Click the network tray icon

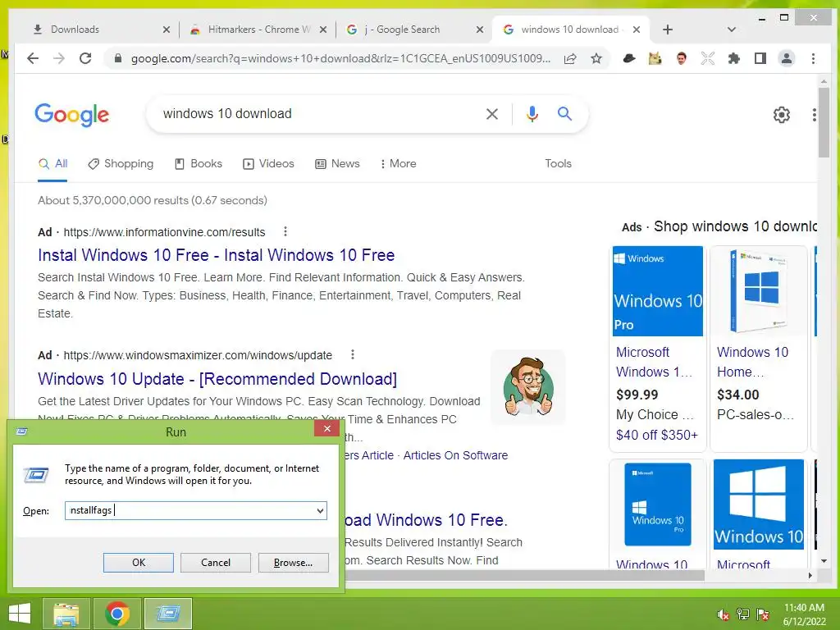pyautogui.click(x=743, y=614)
